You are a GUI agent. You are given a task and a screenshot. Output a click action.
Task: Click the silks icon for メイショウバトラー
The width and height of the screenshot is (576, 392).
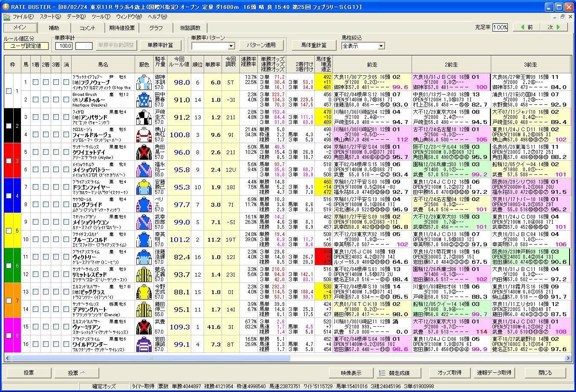tap(144, 170)
